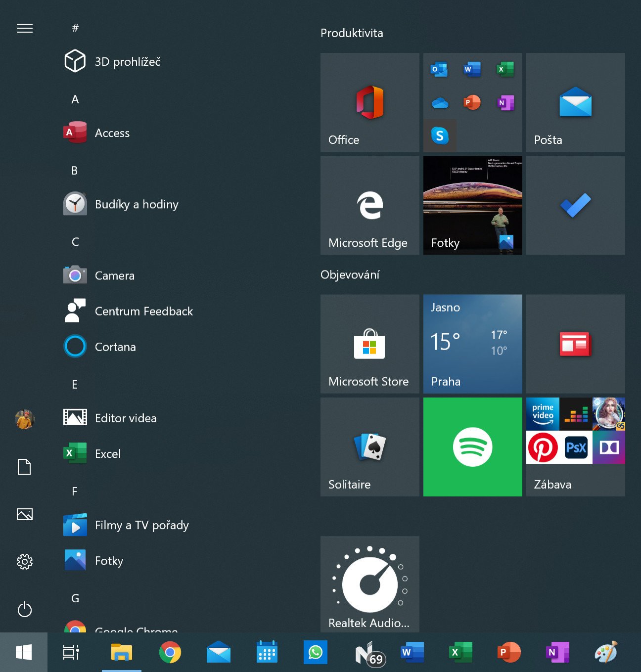Click the letter E group header
641x672 pixels.
tap(75, 384)
